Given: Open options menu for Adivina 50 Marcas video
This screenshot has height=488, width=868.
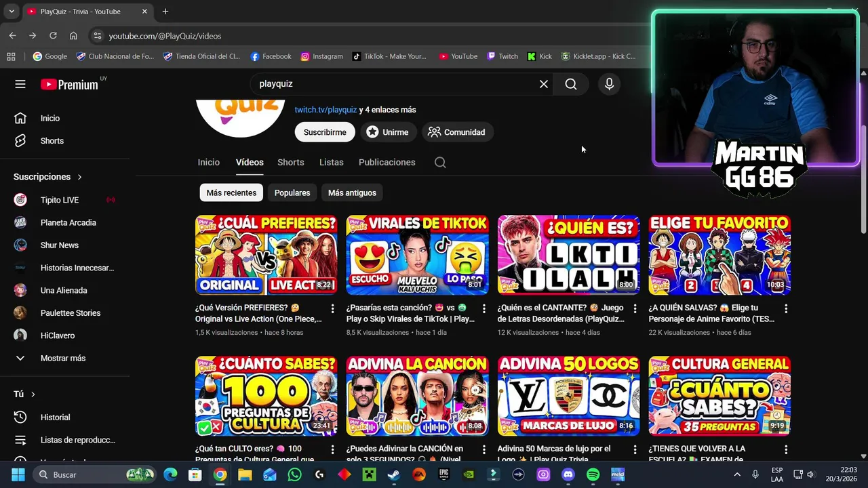Looking at the screenshot, I should coord(635,449).
